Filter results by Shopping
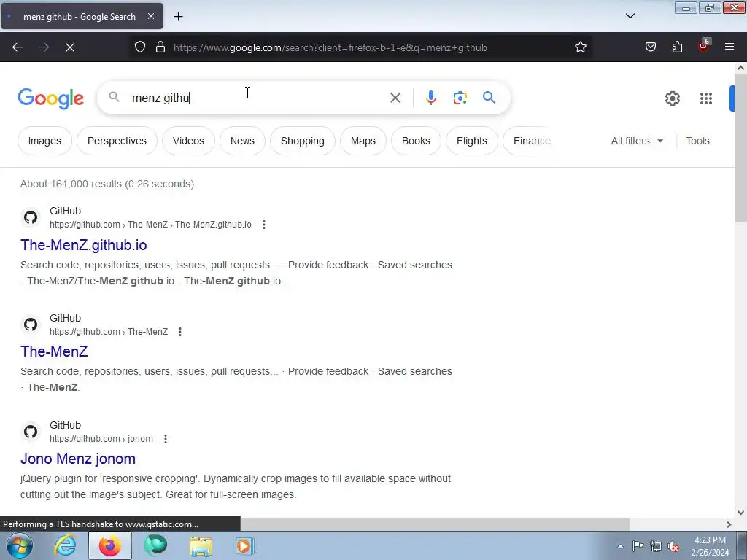 (x=303, y=141)
